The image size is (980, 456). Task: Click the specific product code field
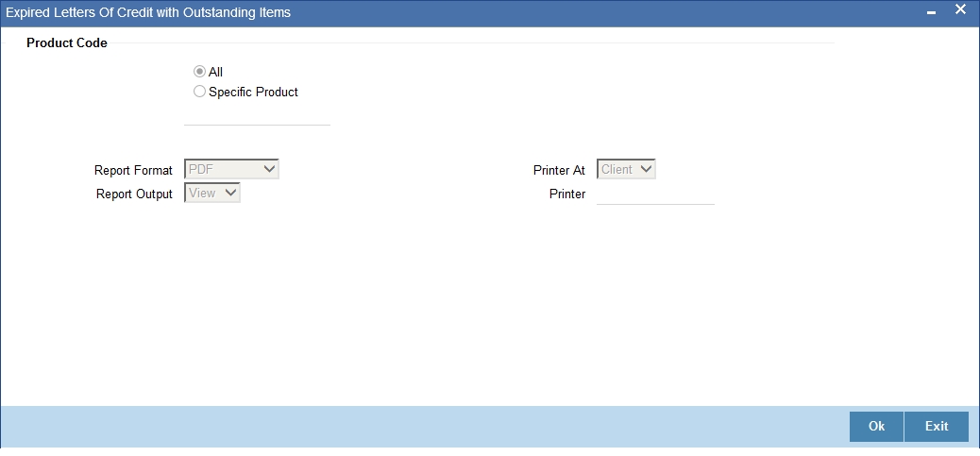pyautogui.click(x=257, y=115)
